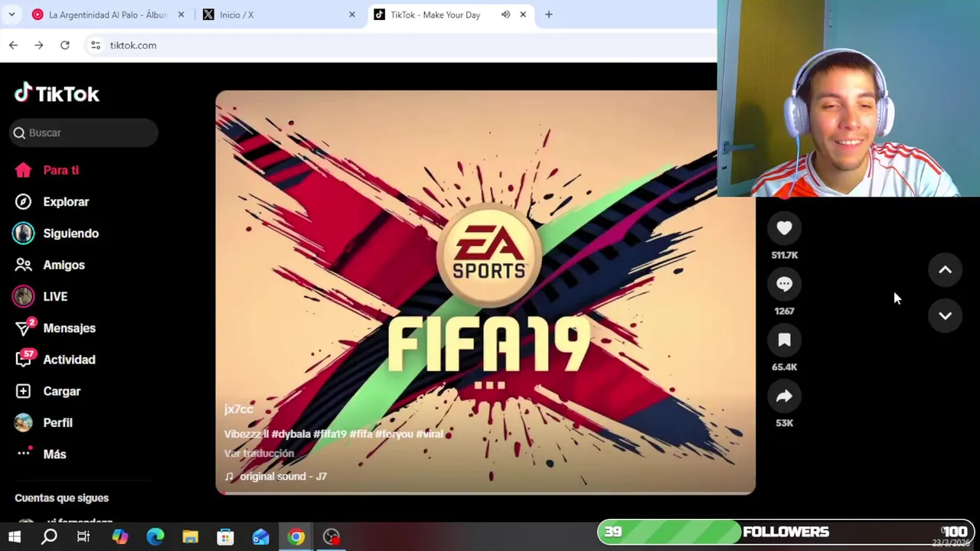The image size is (980, 551).
Task: Open the Para ti feed
Action: point(47,170)
